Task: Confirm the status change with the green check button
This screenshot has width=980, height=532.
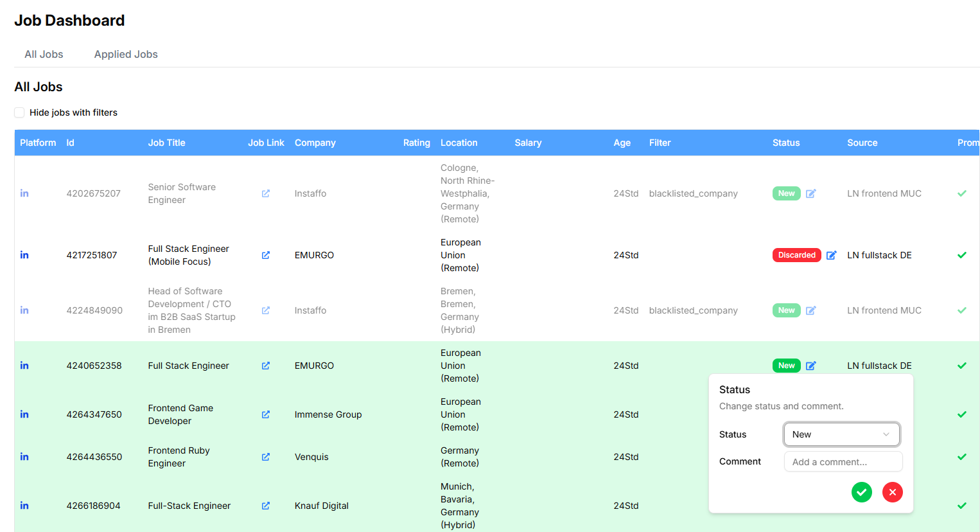Action: (x=861, y=492)
